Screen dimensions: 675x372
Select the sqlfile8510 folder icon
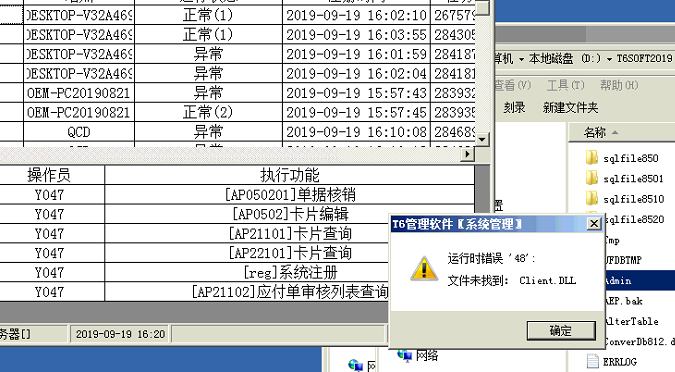[x=592, y=198]
